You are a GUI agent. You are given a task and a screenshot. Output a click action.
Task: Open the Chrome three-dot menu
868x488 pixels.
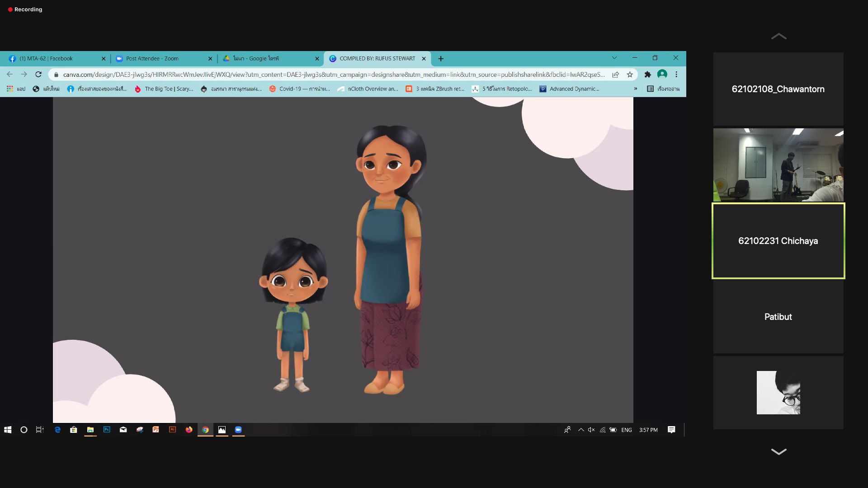(x=676, y=75)
